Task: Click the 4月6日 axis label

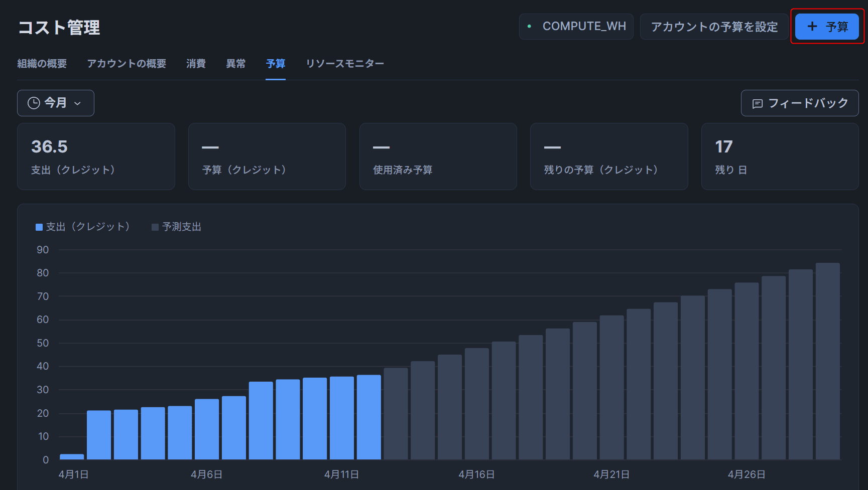Action: [207, 474]
